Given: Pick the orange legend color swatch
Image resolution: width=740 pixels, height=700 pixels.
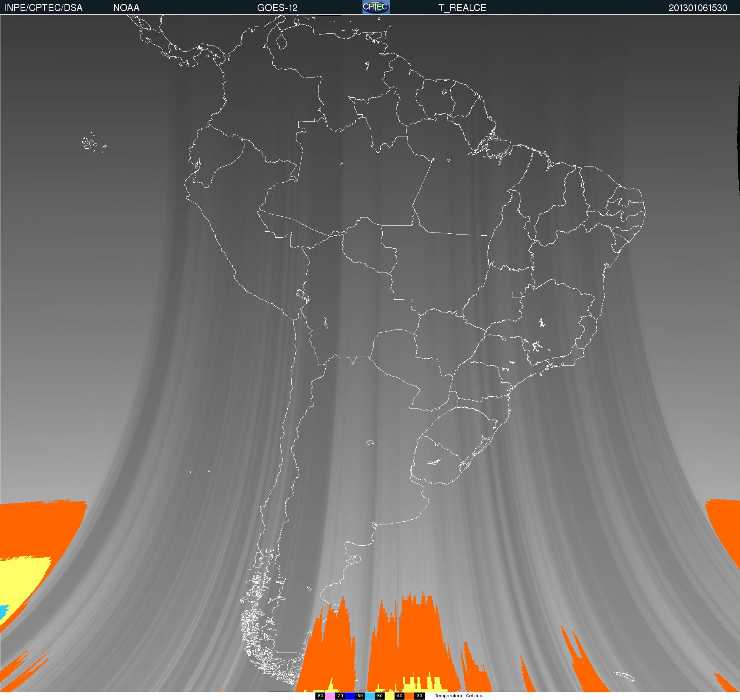Looking at the screenshot, I should 409,696.
